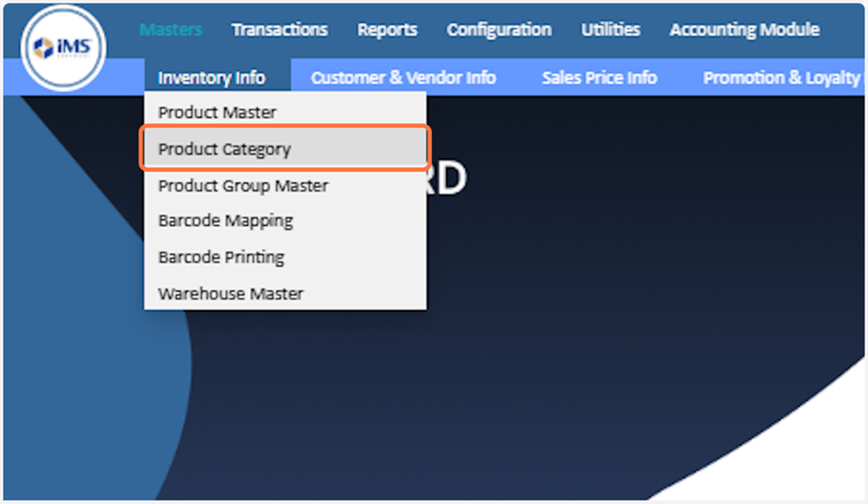Open the Masters menu
The width and height of the screenshot is (868, 504).
tap(171, 30)
